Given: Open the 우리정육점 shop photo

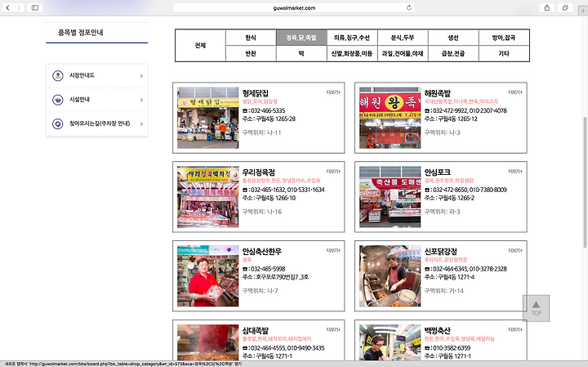Looking at the screenshot, I should click(x=207, y=197).
